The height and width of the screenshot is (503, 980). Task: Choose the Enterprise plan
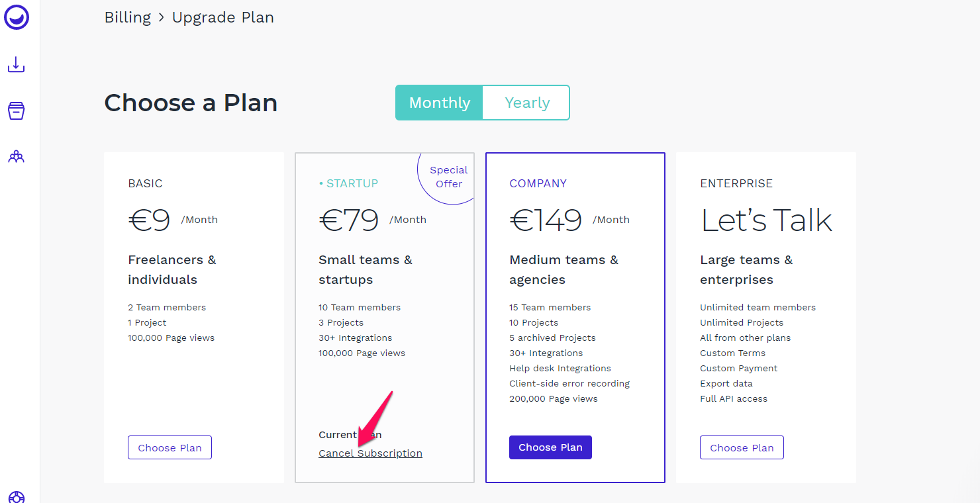pos(742,447)
